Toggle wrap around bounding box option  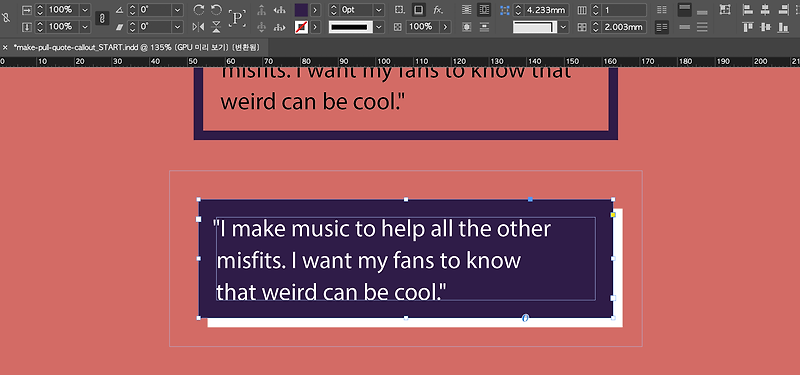pos(484,10)
